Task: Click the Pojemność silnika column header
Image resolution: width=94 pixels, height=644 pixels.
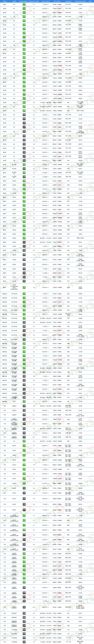Action: point(34,1)
